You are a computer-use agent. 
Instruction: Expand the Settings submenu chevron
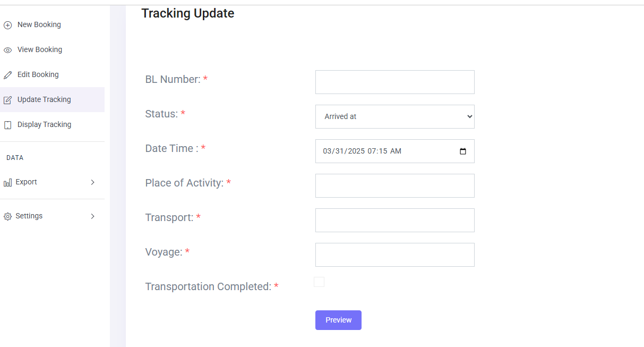pos(92,216)
